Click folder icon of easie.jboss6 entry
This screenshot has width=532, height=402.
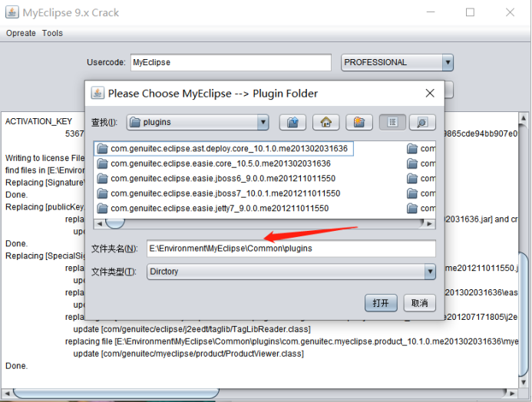[102, 178]
